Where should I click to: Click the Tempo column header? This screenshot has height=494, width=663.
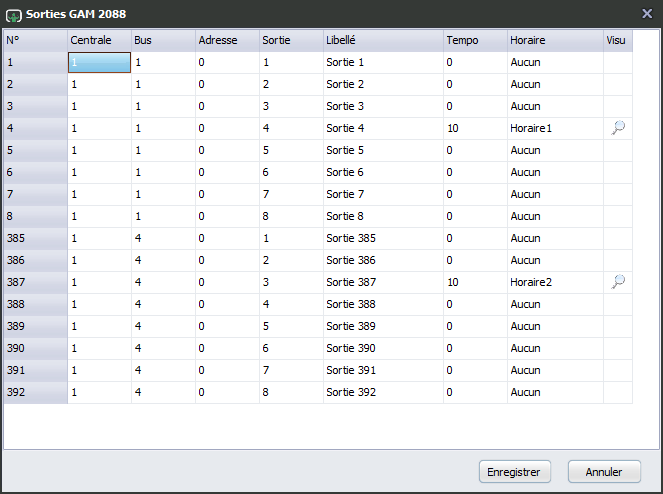(475, 41)
